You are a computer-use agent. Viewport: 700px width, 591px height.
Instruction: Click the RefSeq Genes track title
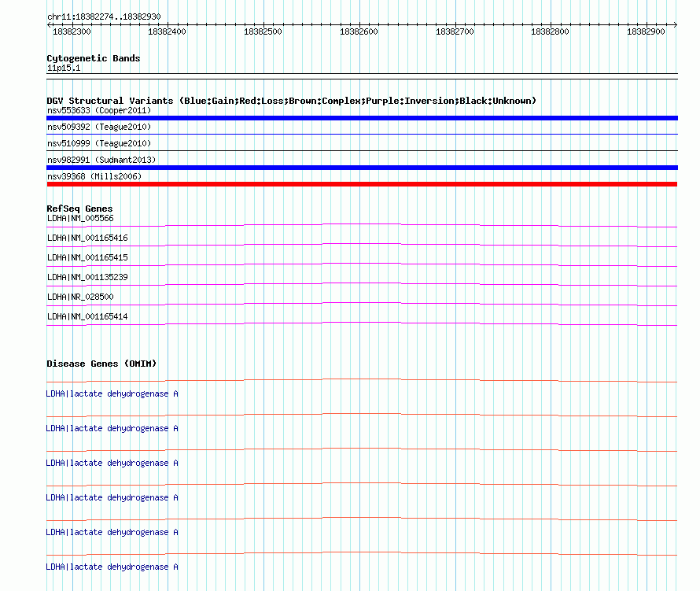pyautogui.click(x=79, y=209)
